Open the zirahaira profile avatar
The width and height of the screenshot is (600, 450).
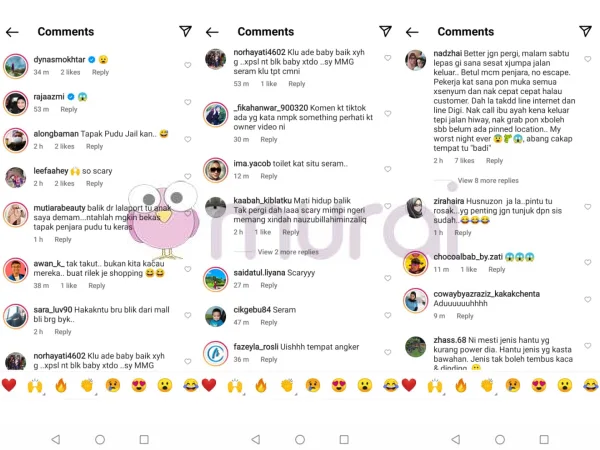click(x=416, y=208)
